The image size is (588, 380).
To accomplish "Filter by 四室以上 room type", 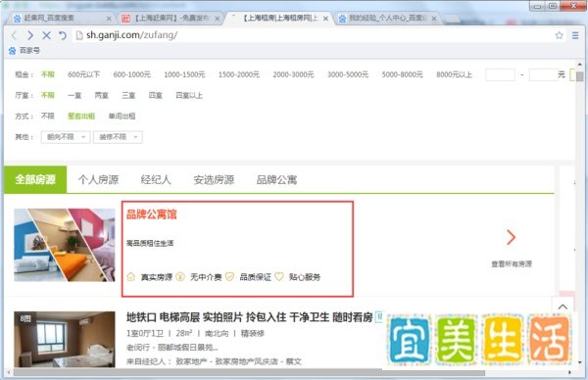I will coord(189,96).
